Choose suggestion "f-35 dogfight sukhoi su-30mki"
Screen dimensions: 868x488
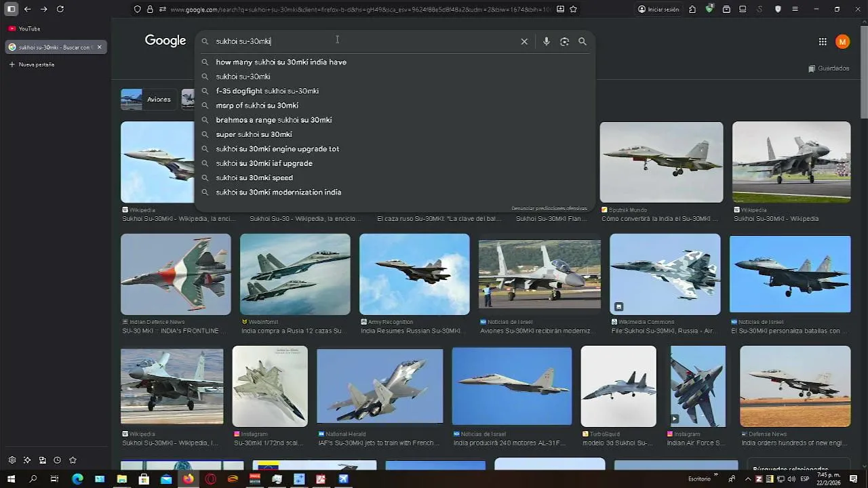click(x=395, y=91)
